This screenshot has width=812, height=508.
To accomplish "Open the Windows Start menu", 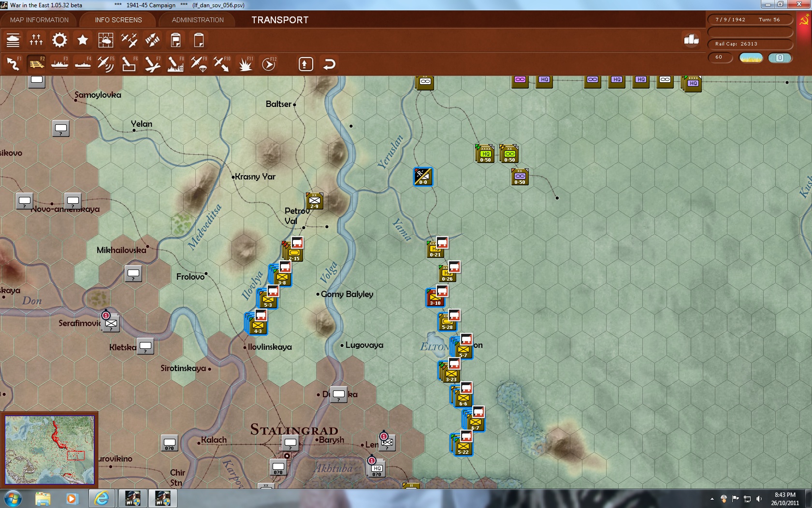I will point(13,498).
